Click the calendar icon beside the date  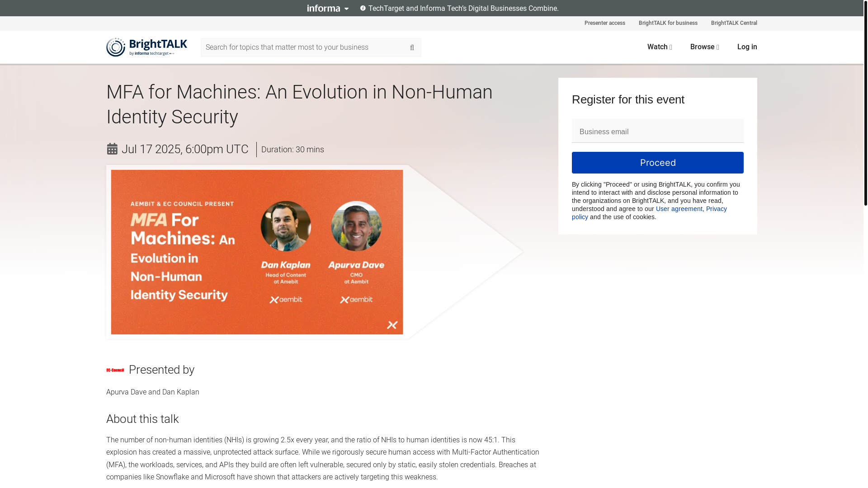click(x=112, y=149)
